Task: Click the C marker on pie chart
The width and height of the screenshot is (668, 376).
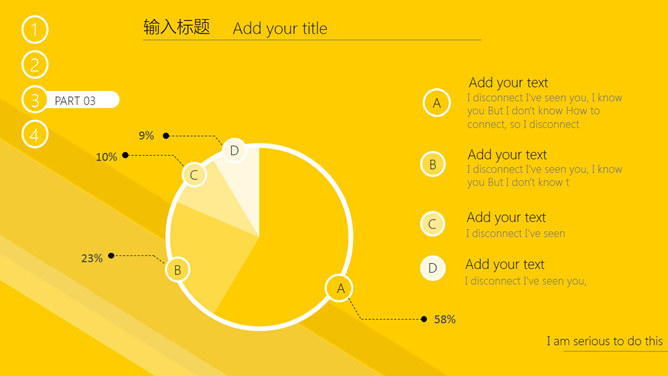Action: [x=194, y=175]
